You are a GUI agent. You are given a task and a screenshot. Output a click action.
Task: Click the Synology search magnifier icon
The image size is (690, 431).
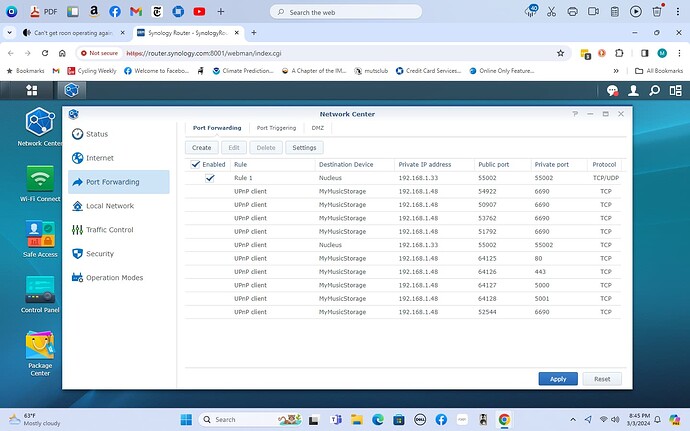pyautogui.click(x=654, y=91)
